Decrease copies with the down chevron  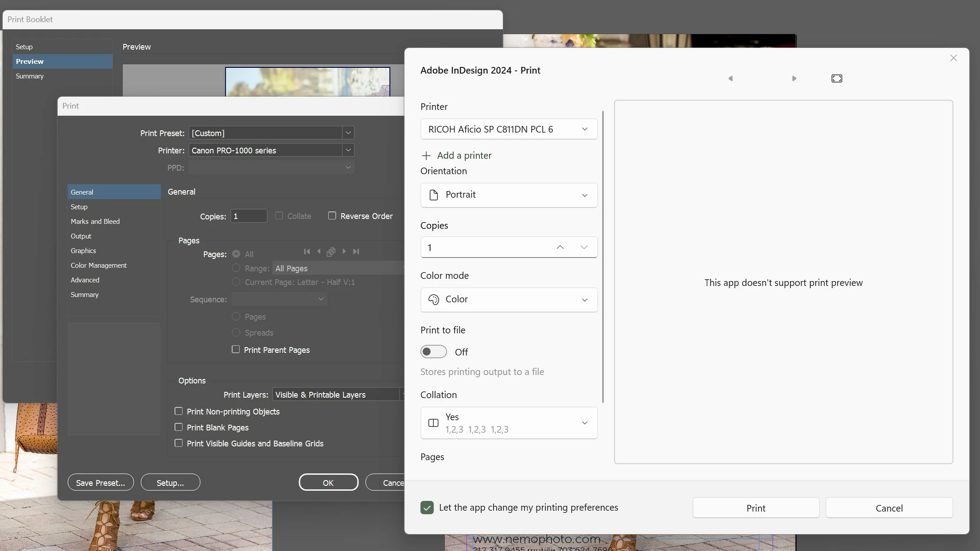584,247
